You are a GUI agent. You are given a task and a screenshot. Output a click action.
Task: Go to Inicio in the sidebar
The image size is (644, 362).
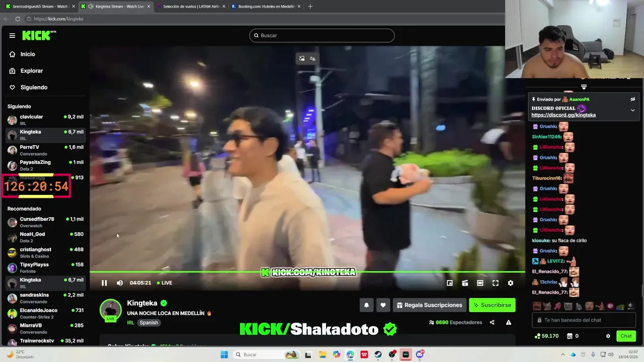click(x=28, y=54)
